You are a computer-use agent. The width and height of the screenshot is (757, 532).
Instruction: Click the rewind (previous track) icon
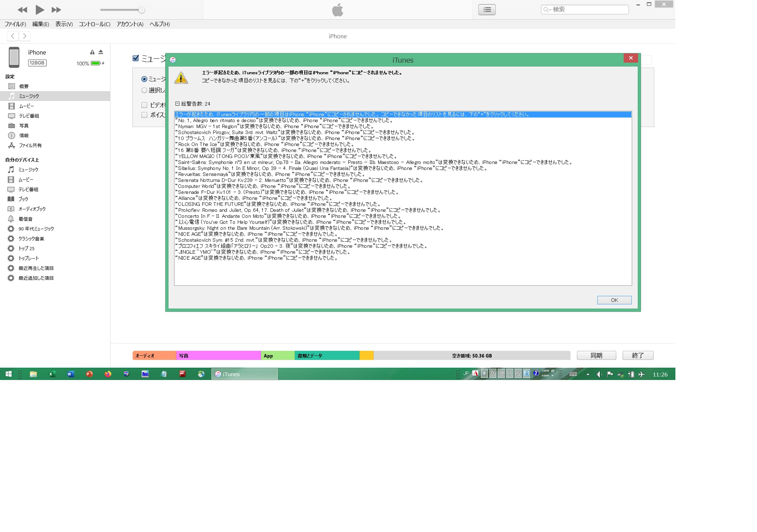point(22,10)
